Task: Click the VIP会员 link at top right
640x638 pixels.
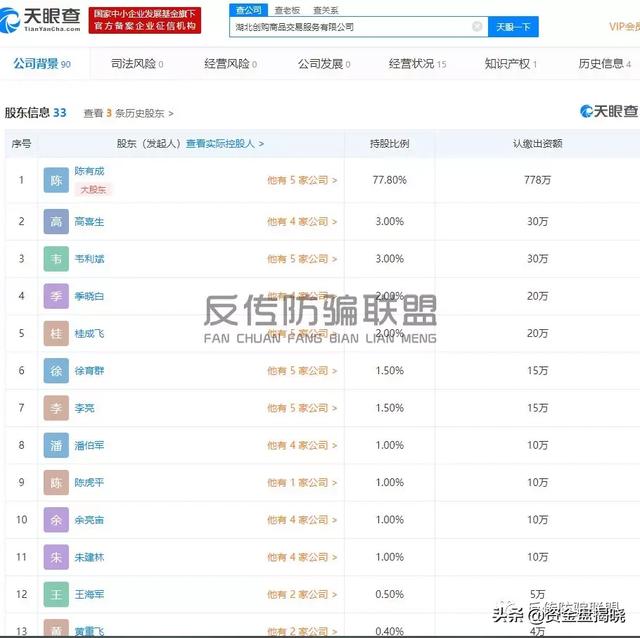Action: [x=624, y=27]
